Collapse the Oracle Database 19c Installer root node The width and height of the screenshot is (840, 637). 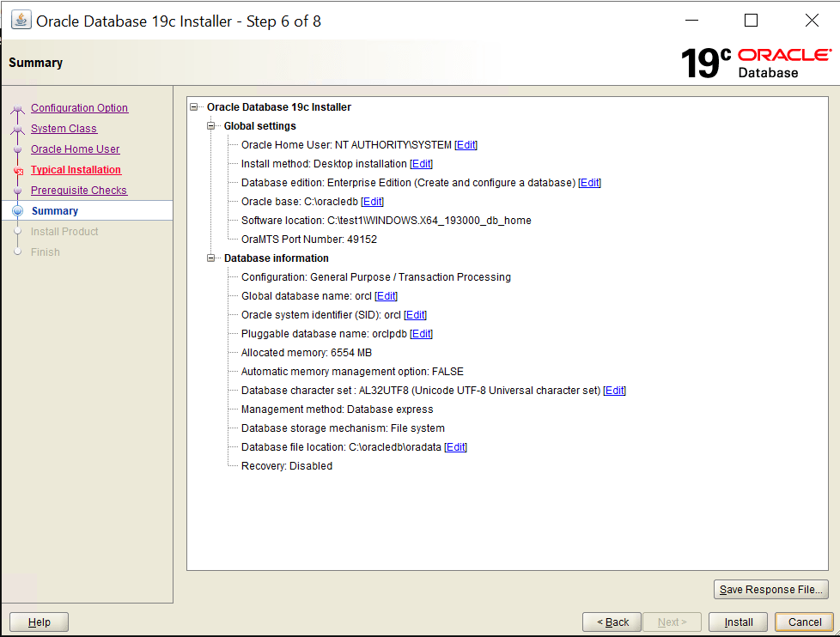click(x=194, y=107)
